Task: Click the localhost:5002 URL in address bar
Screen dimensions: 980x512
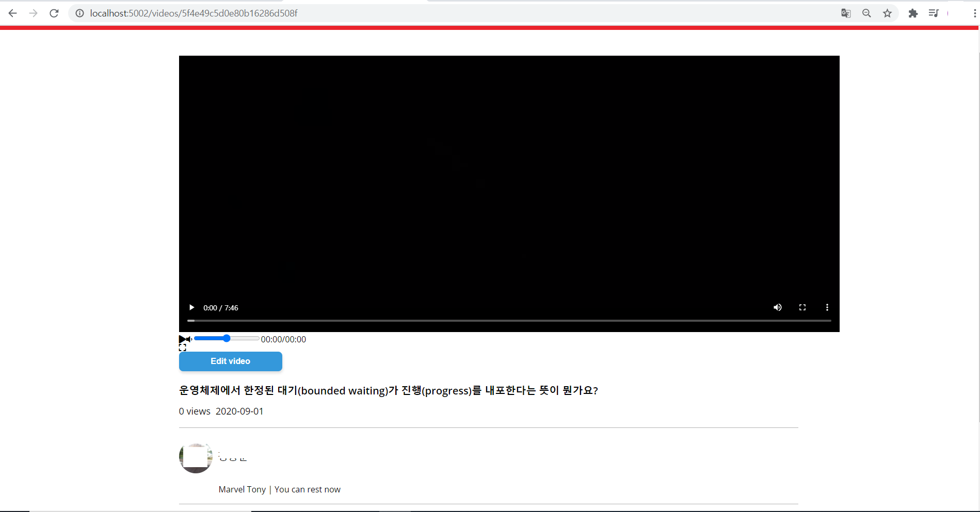Action: [194, 13]
